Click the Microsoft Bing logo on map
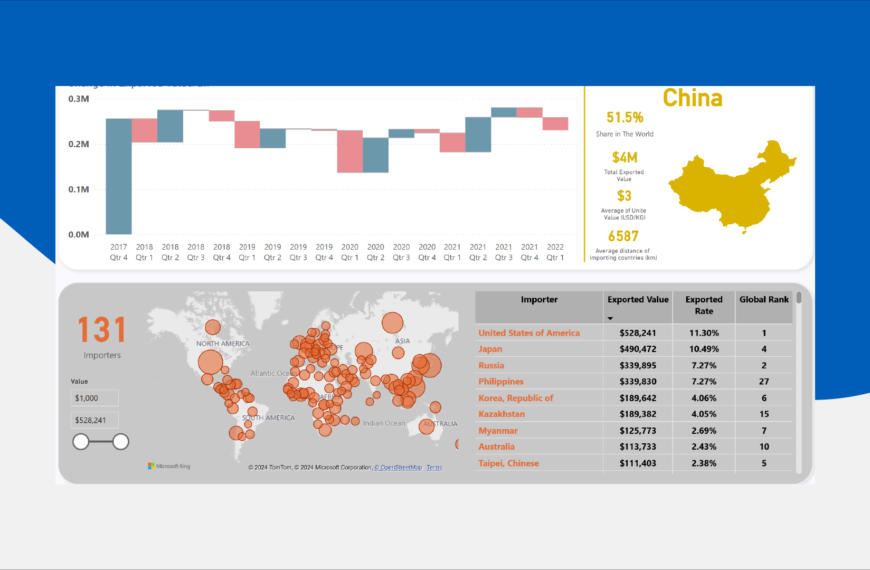870x570 pixels. coord(169,466)
